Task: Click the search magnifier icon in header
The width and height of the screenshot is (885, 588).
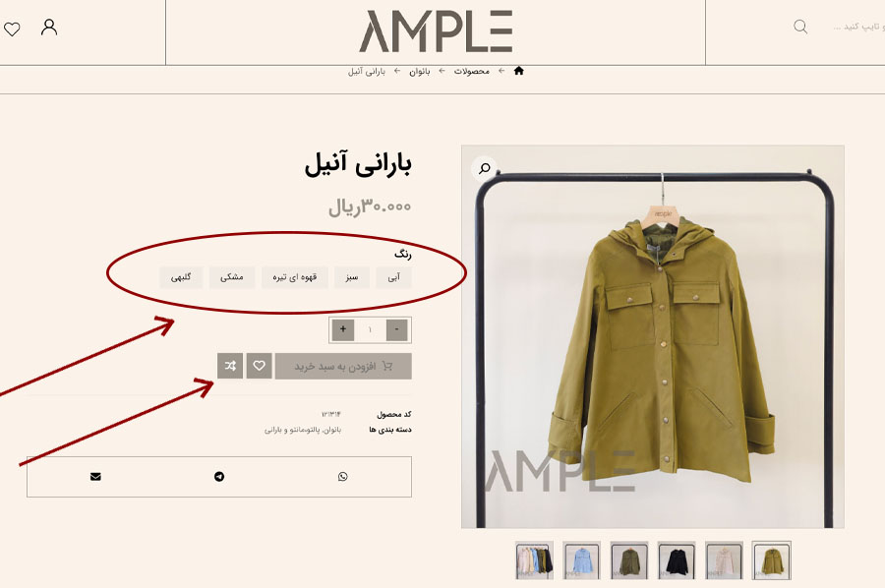Action: tap(800, 27)
